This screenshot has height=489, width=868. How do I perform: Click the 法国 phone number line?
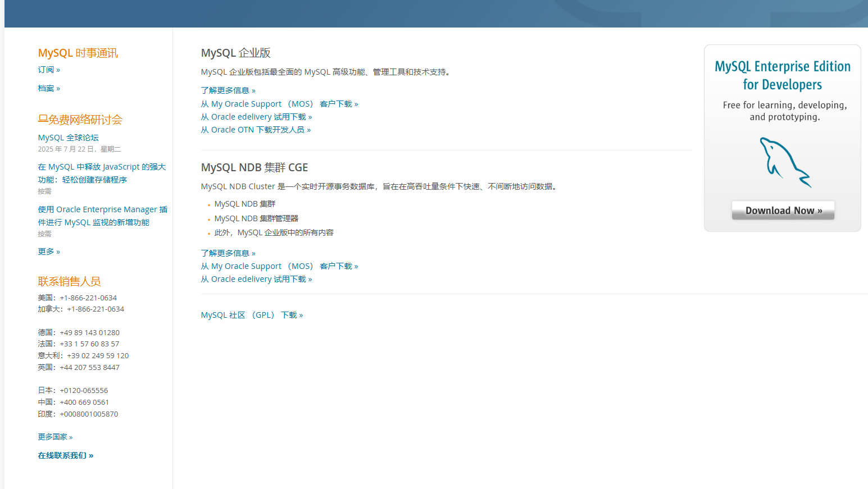pyautogui.click(x=79, y=344)
